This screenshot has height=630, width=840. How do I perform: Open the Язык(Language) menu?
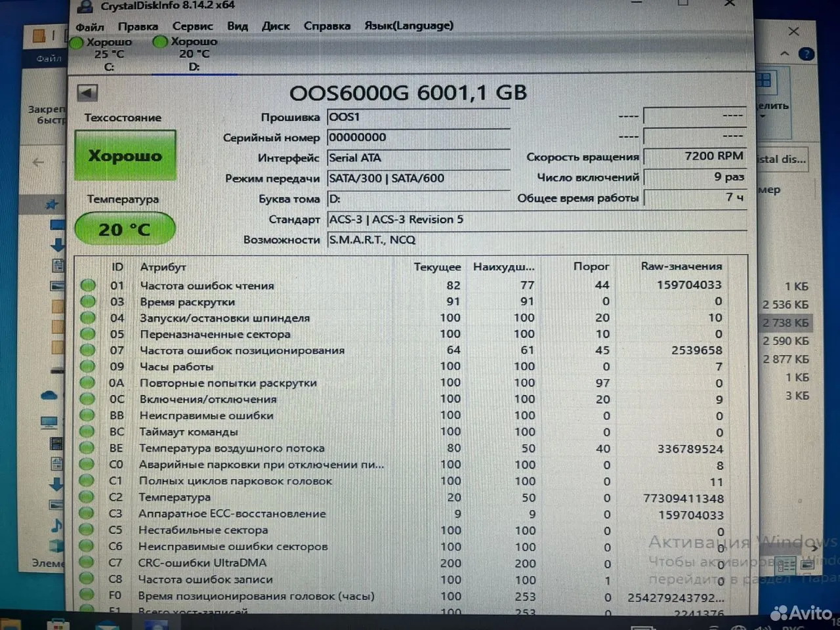coord(409,26)
